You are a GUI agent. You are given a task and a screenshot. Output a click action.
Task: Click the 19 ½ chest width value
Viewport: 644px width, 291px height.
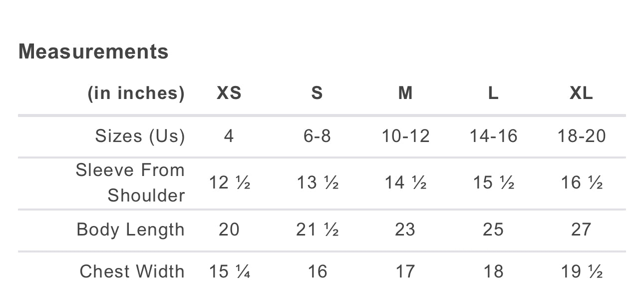[582, 272]
